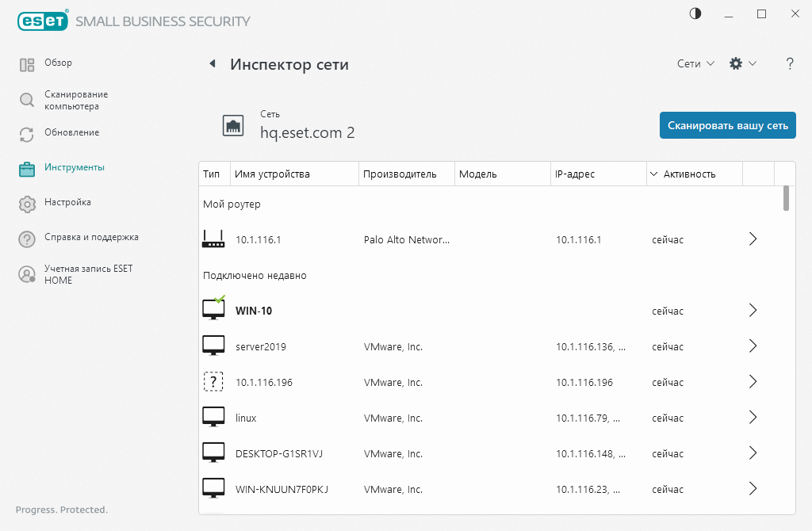This screenshot has height=531, width=812.
Task: Click the network icon beside hq.eset.com 2
Action: 233,124
